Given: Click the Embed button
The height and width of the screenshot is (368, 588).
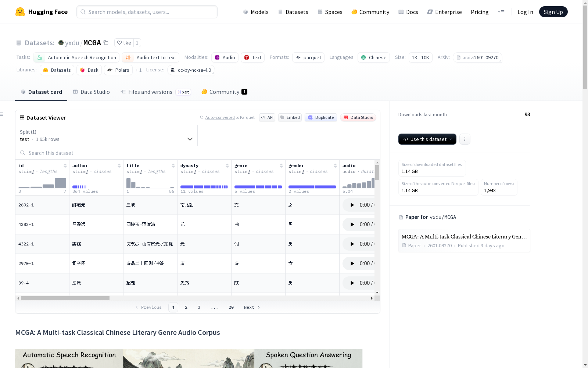Looking at the screenshot, I should click(x=290, y=117).
